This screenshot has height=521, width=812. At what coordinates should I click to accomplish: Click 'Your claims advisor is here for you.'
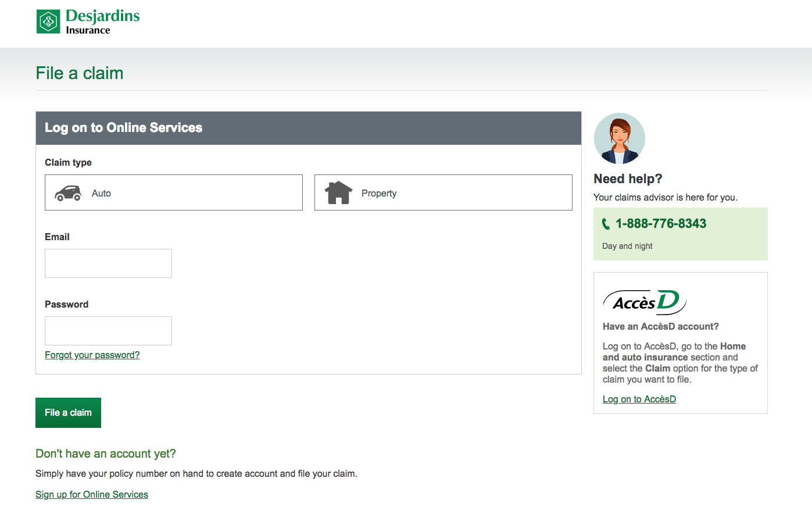[x=666, y=198]
